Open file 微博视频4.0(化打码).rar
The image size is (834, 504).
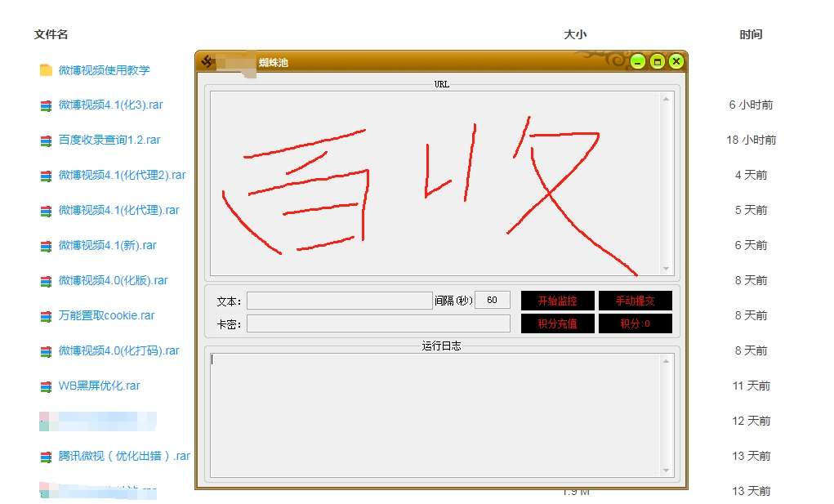(x=118, y=350)
